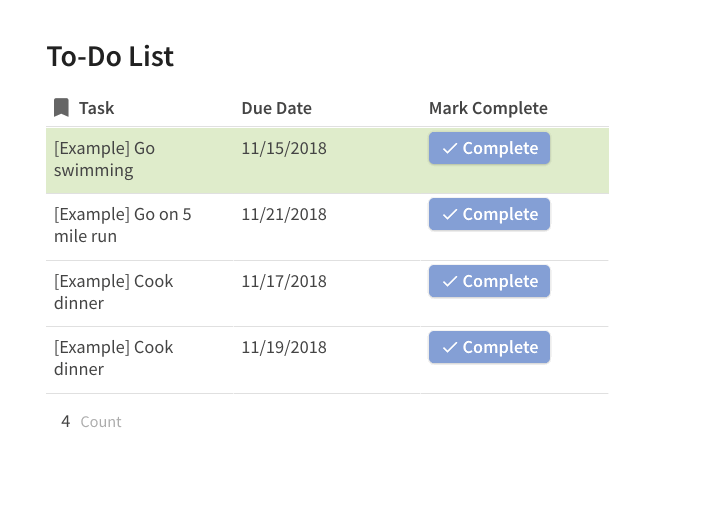710x509 pixels.
Task: Open the Go swimming task cell
Action: [x=104, y=159]
